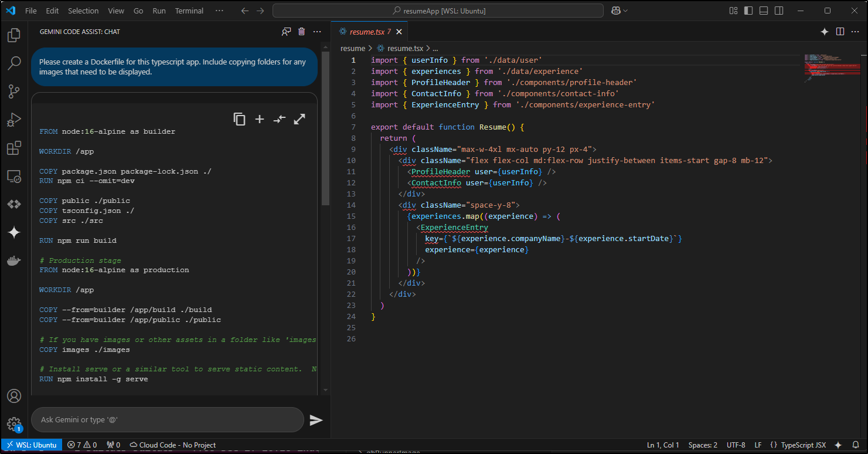Close the resume.tsx tab
This screenshot has height=454, width=868.
pos(399,32)
